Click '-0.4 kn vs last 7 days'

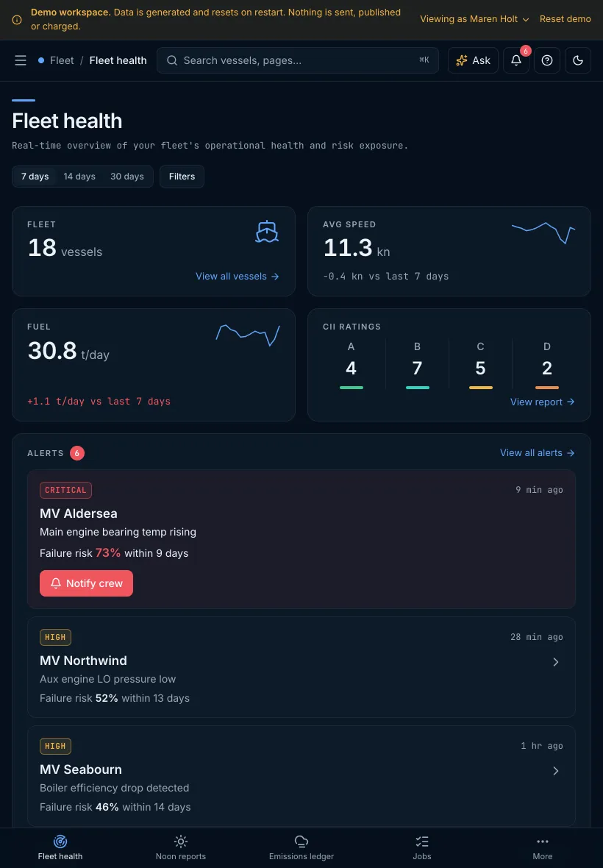(386, 277)
